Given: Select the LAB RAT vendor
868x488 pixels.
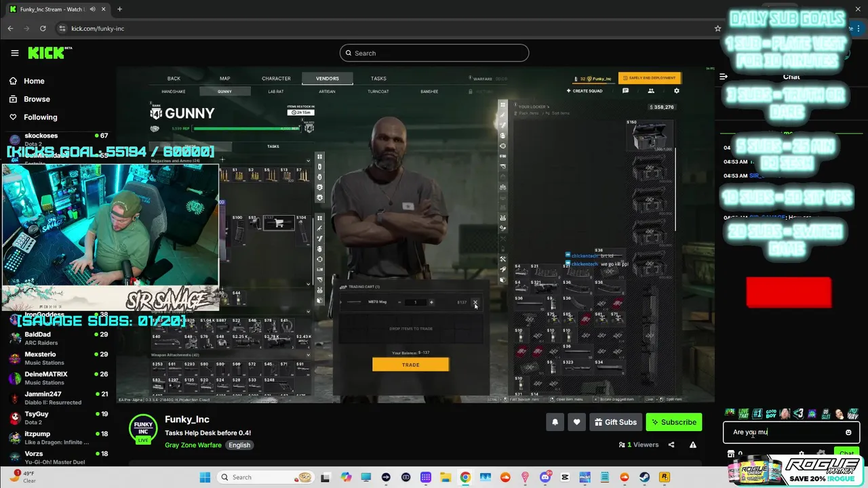Looking at the screenshot, I should (276, 91).
